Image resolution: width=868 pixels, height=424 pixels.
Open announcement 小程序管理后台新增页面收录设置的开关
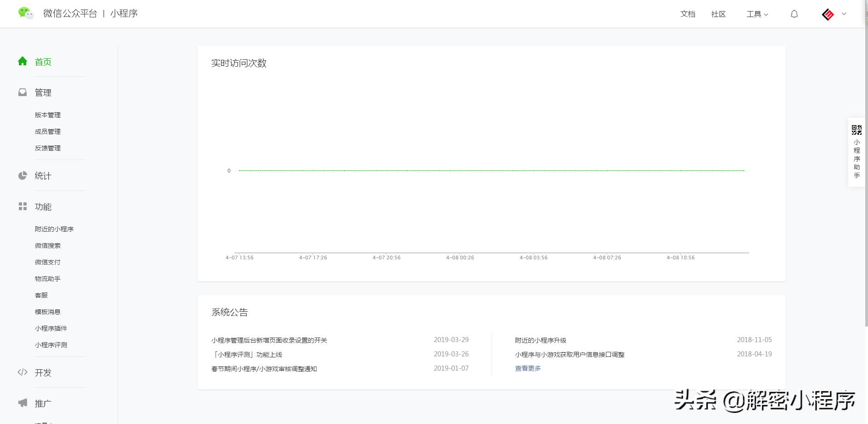tap(269, 340)
